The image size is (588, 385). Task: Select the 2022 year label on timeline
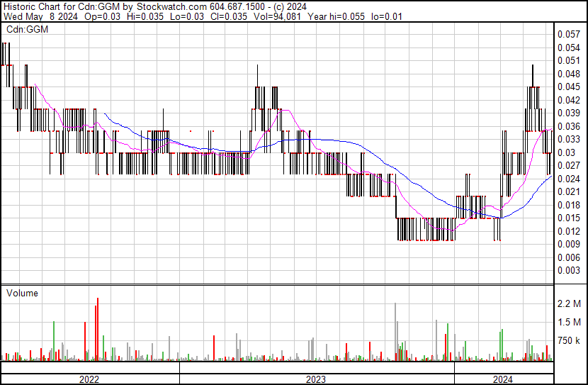tap(89, 379)
